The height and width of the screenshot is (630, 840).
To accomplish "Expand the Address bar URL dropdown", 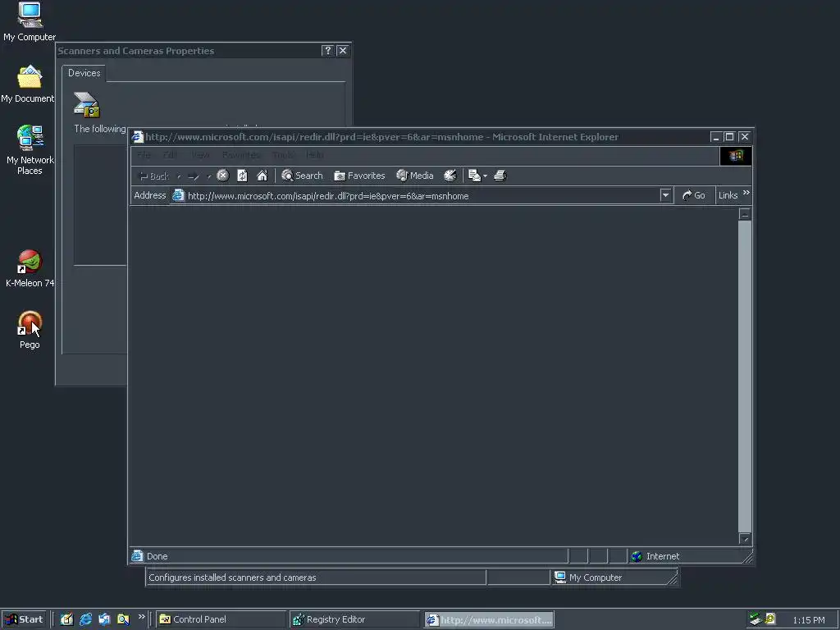I will (665, 195).
